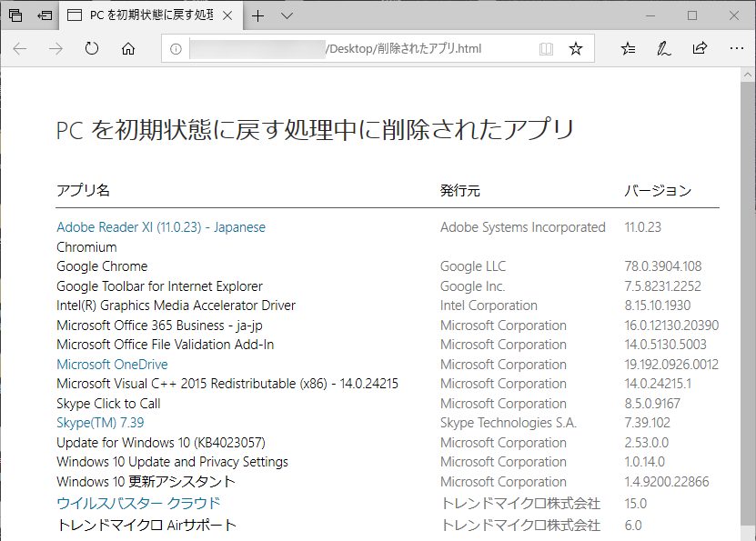Select Microsoft Visual C++ 2015 Redistributable text

(x=227, y=384)
